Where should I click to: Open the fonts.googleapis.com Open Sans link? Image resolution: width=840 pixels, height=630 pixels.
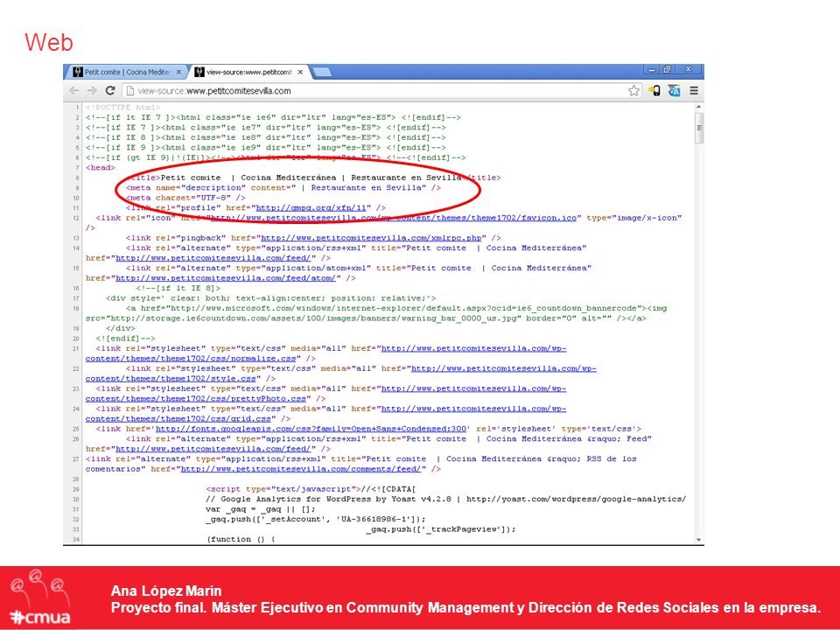[311, 429]
